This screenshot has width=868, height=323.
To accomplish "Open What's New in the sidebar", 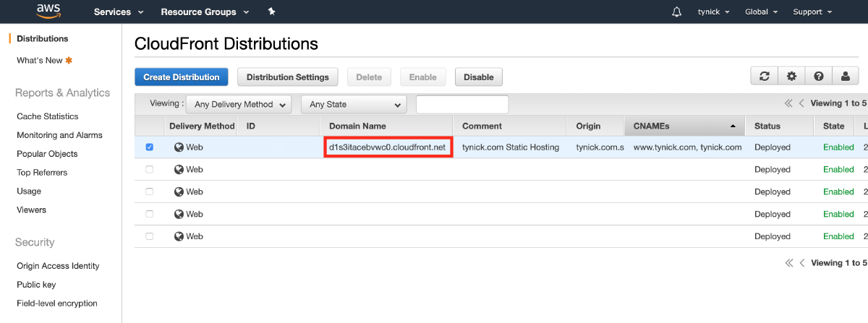I will click(x=40, y=61).
